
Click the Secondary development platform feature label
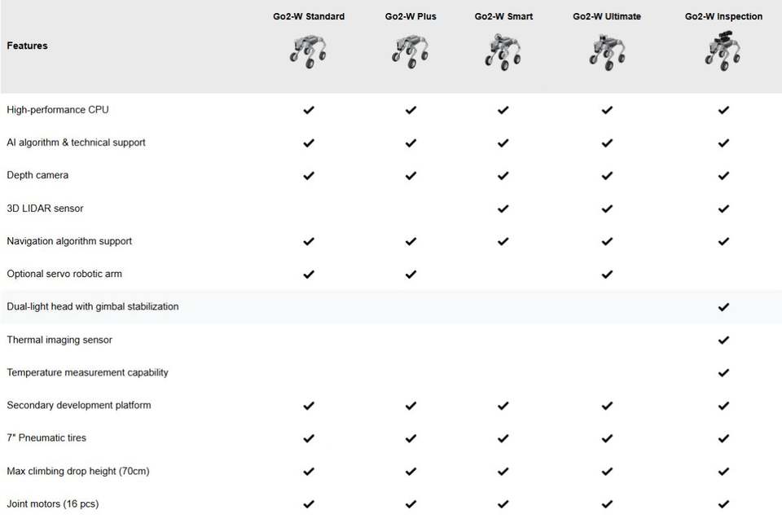[79, 406]
